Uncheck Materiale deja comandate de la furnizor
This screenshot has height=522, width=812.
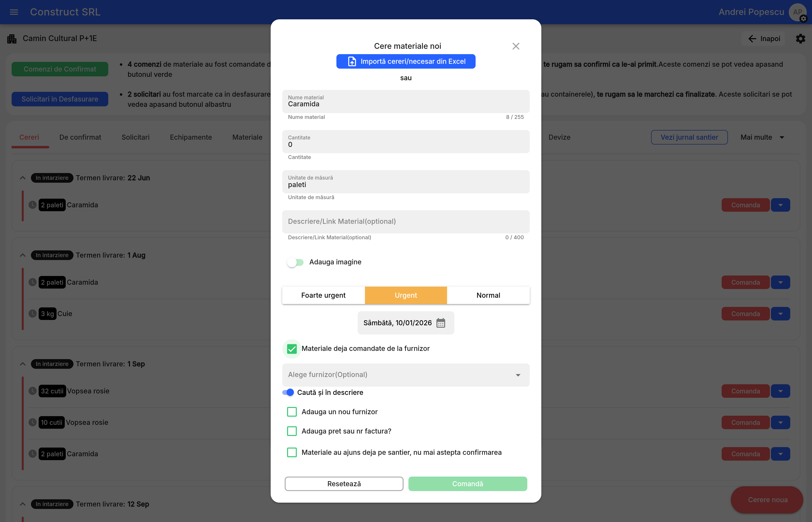click(292, 349)
